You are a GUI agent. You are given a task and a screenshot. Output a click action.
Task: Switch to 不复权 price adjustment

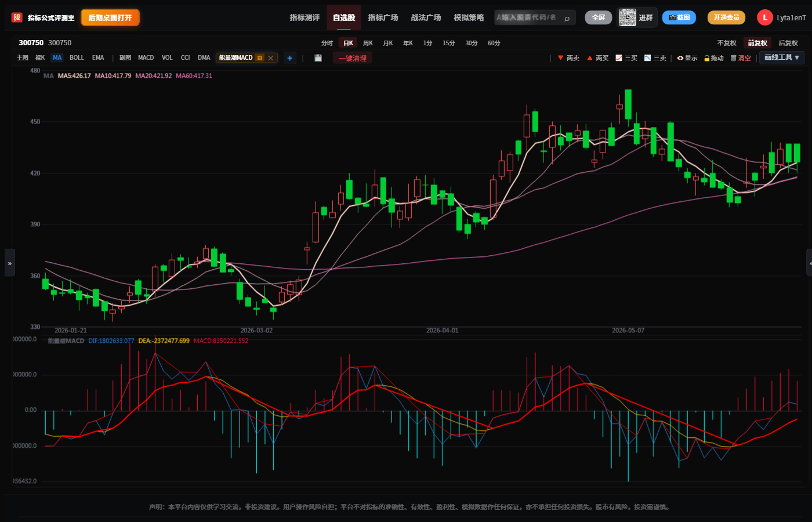(727, 43)
